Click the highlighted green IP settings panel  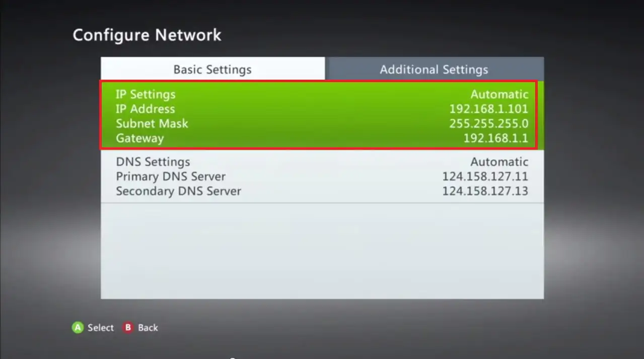319,115
